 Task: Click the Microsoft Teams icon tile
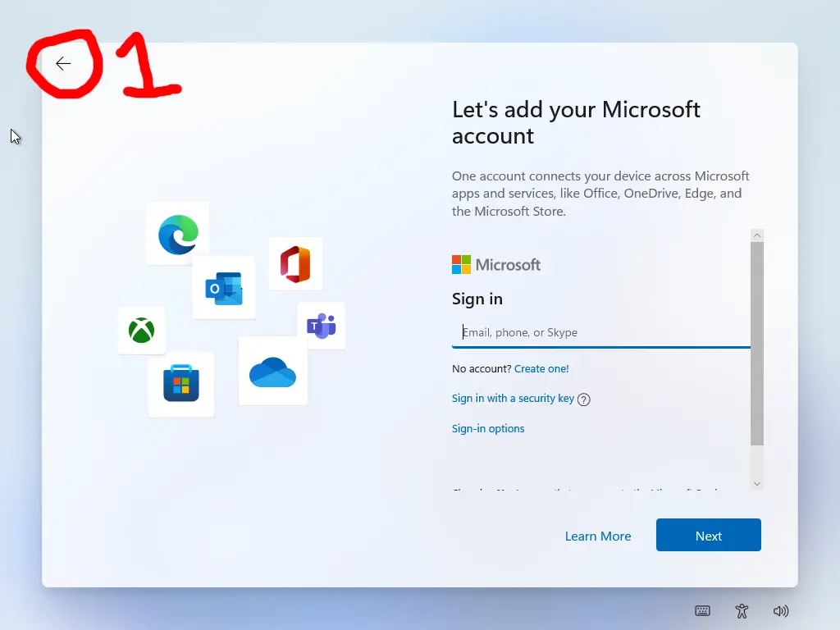coord(321,326)
